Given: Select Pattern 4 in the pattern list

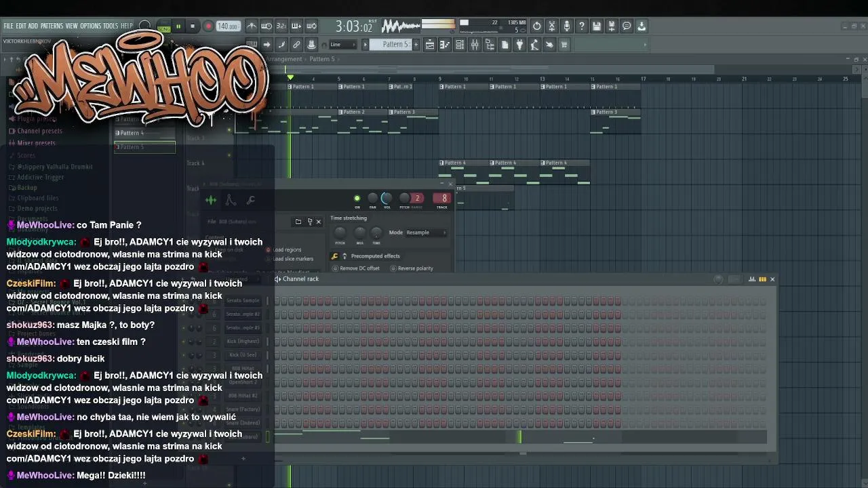Looking at the screenshot, I should click(x=144, y=133).
